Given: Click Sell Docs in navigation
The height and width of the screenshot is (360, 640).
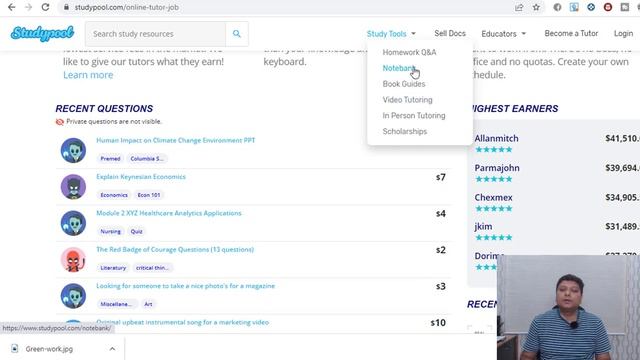Looking at the screenshot, I should [450, 33].
